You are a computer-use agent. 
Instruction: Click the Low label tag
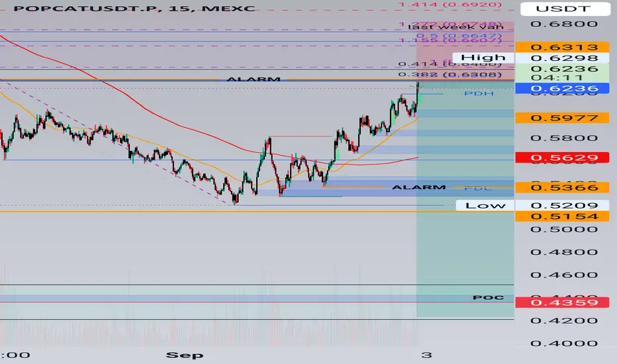485,205
